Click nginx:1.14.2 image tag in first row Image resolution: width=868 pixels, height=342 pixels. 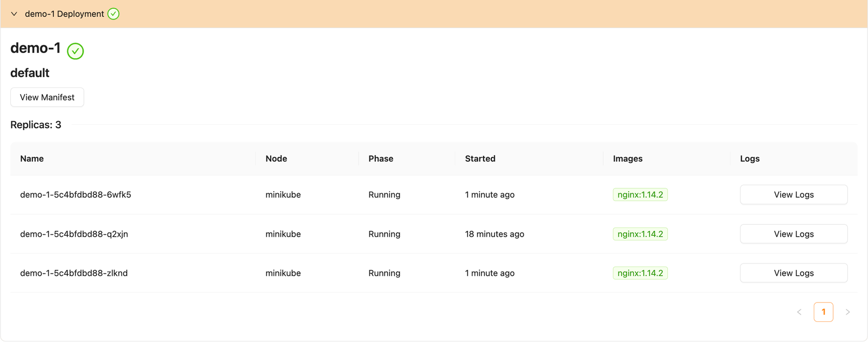click(640, 194)
